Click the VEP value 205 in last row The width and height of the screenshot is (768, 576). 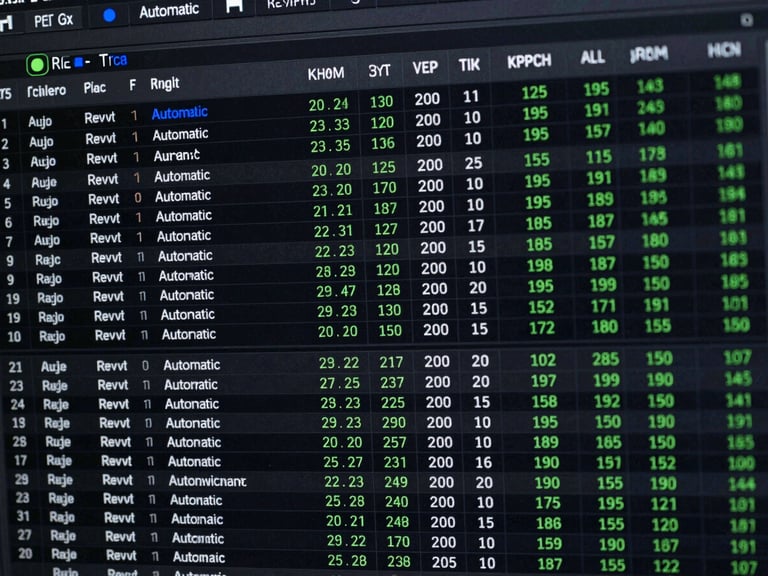tap(444, 562)
